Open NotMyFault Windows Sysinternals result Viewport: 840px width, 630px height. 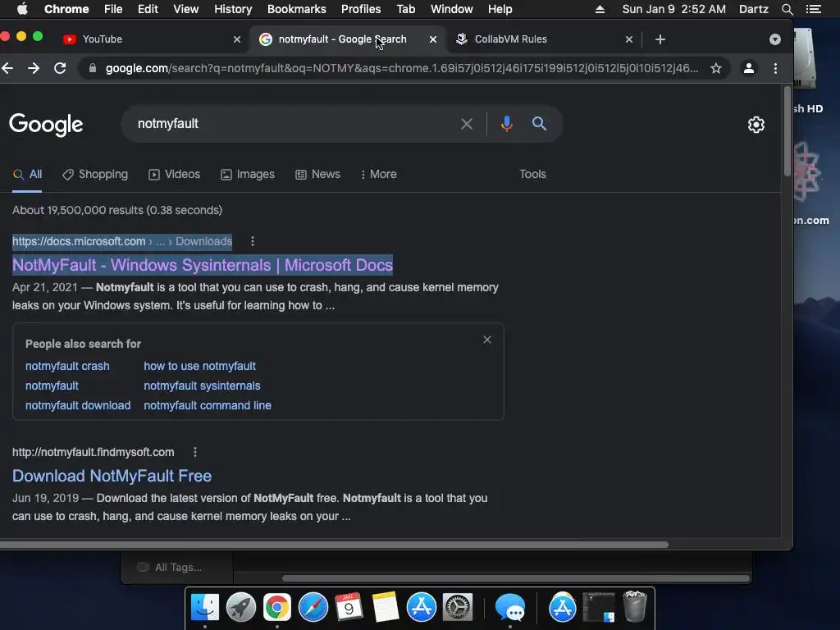(203, 265)
